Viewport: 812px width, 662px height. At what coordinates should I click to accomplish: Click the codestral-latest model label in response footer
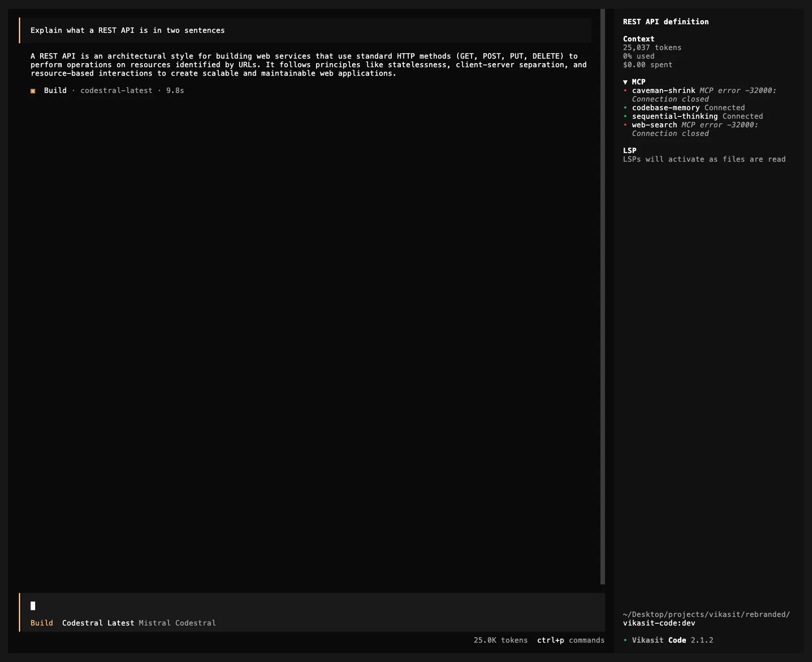(x=116, y=91)
